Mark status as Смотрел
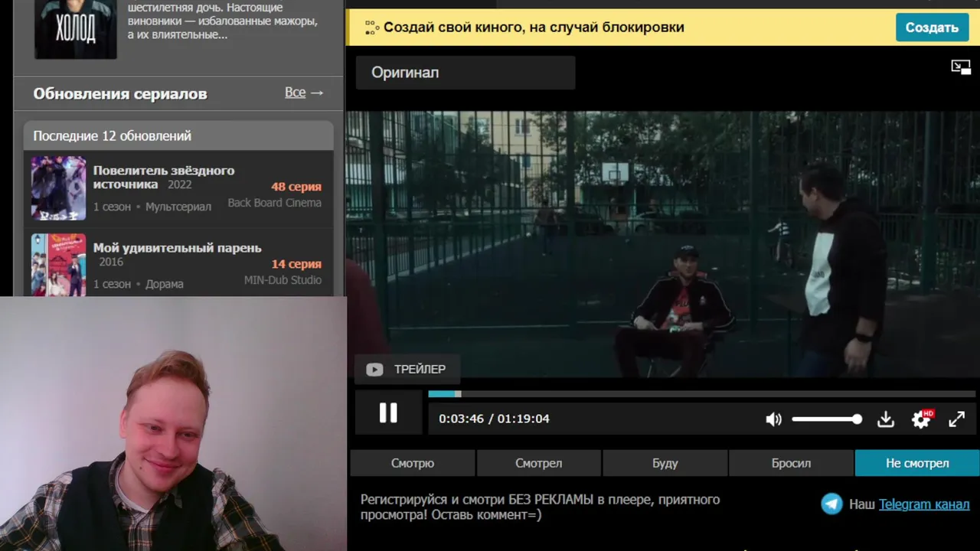This screenshot has height=551, width=980. click(539, 463)
